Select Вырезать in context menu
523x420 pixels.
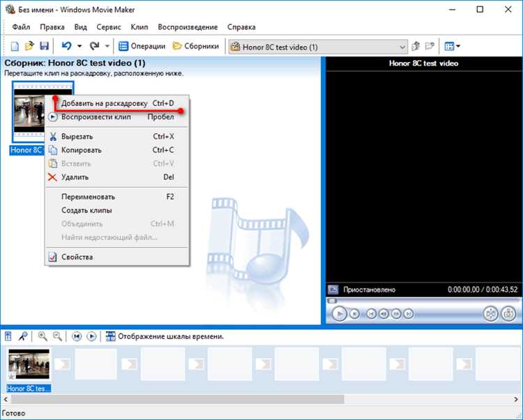(x=117, y=137)
